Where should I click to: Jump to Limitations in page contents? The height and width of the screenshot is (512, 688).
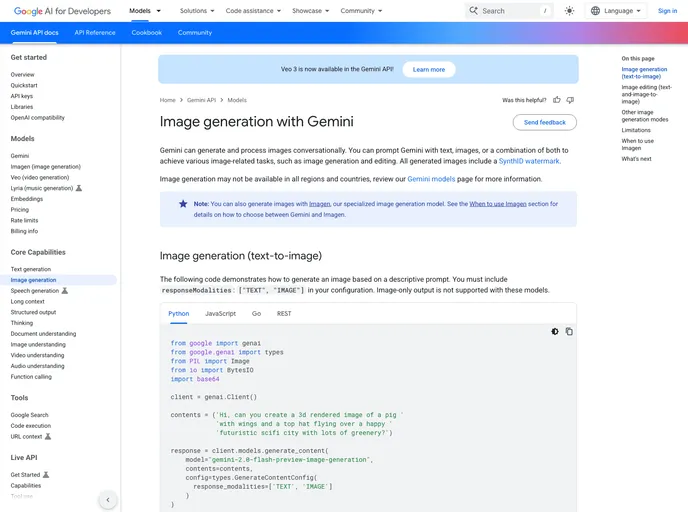[636, 130]
